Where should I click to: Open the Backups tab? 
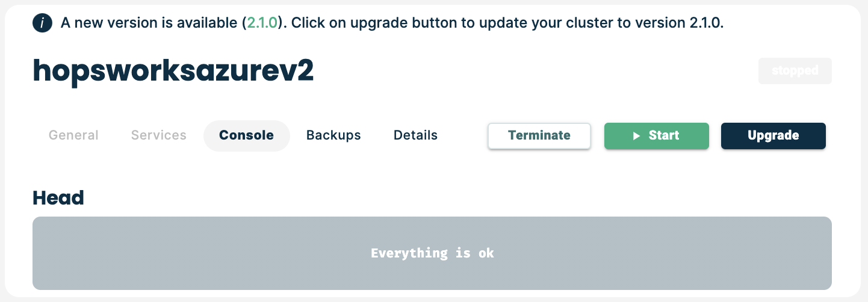333,135
